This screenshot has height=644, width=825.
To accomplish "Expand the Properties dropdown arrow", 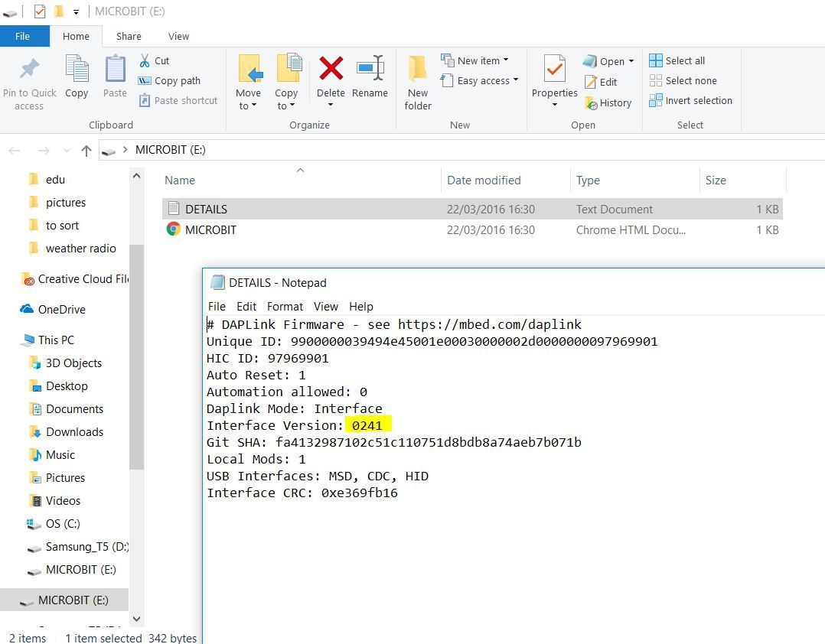I will 555,105.
